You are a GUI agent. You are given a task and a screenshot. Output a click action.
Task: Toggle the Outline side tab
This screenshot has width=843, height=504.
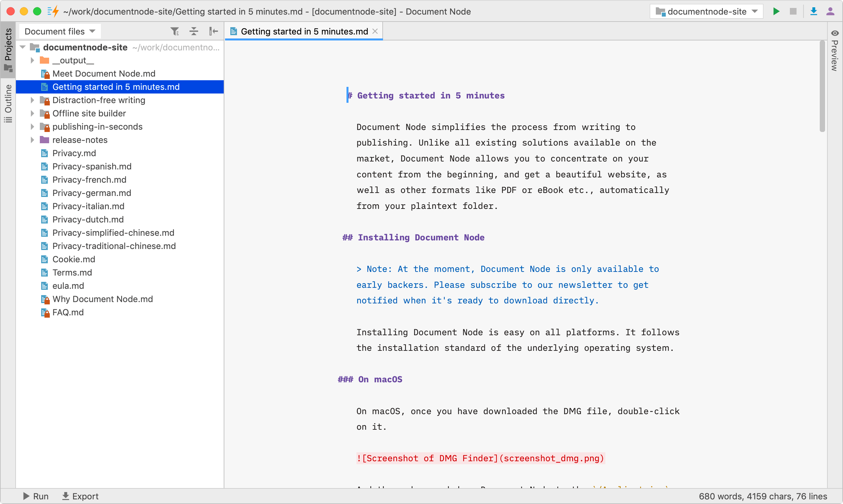tap(8, 103)
